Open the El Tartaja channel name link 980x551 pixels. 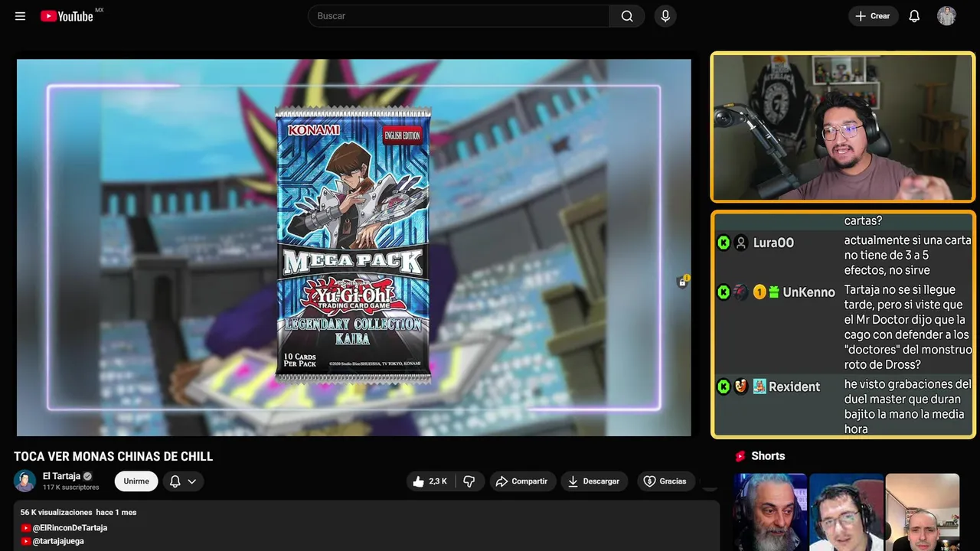coord(61,476)
